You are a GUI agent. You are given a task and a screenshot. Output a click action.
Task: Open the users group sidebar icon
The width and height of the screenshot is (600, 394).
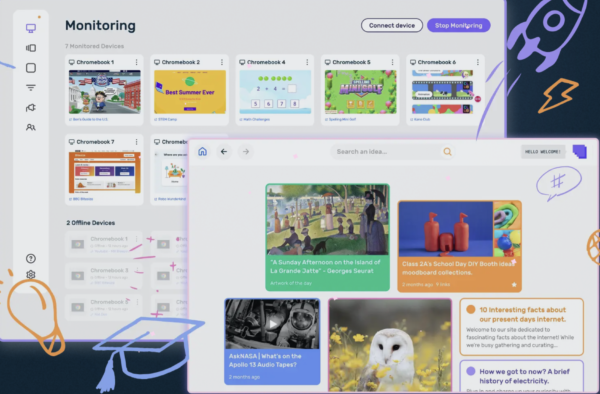point(31,127)
